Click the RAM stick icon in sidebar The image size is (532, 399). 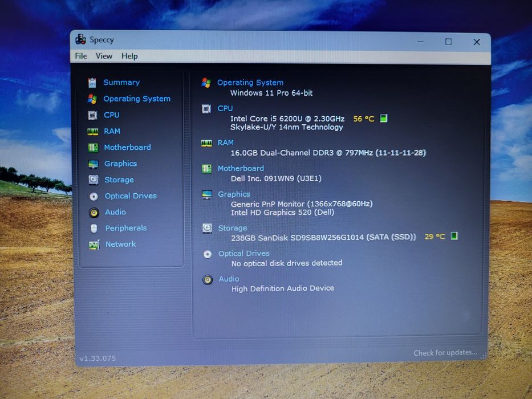[x=92, y=131]
